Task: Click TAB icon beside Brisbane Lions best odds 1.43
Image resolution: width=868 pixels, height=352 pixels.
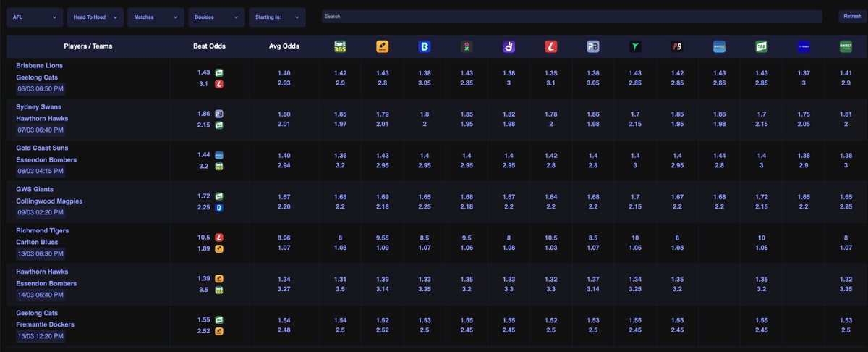Action: coord(219,72)
